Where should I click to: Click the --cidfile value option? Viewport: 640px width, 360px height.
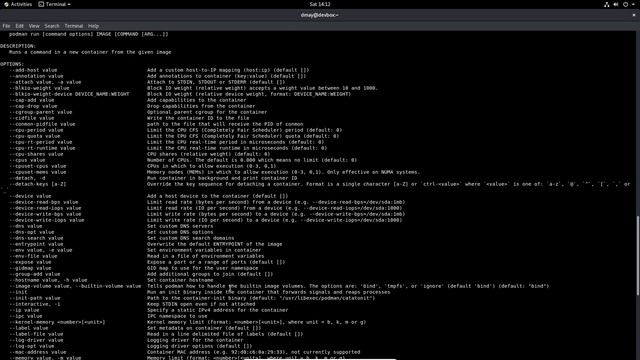(32, 118)
